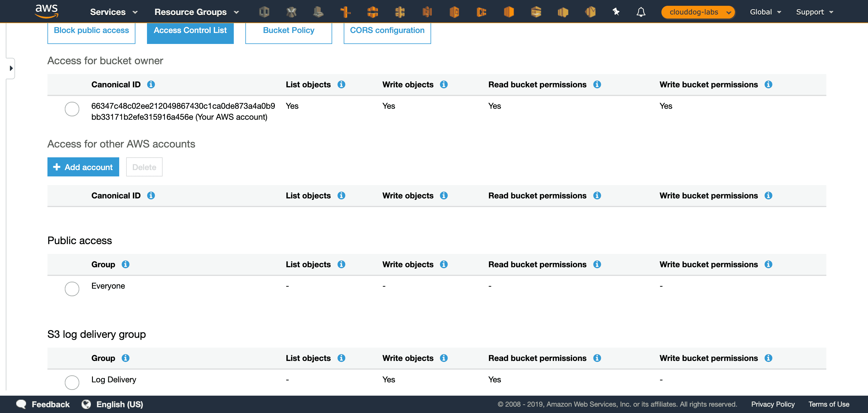Click the notifications bell icon
Screen dimensions: 868x413
click(x=641, y=12)
